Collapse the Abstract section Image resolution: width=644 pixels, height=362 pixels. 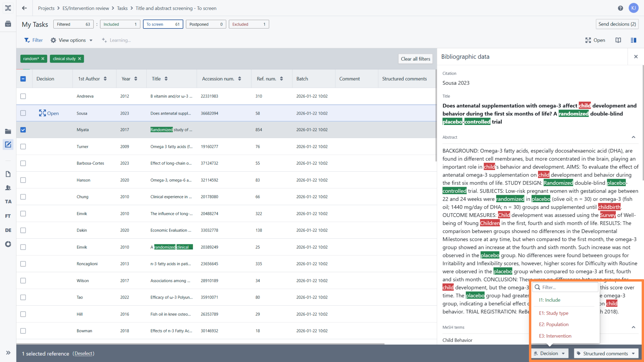tap(633, 137)
